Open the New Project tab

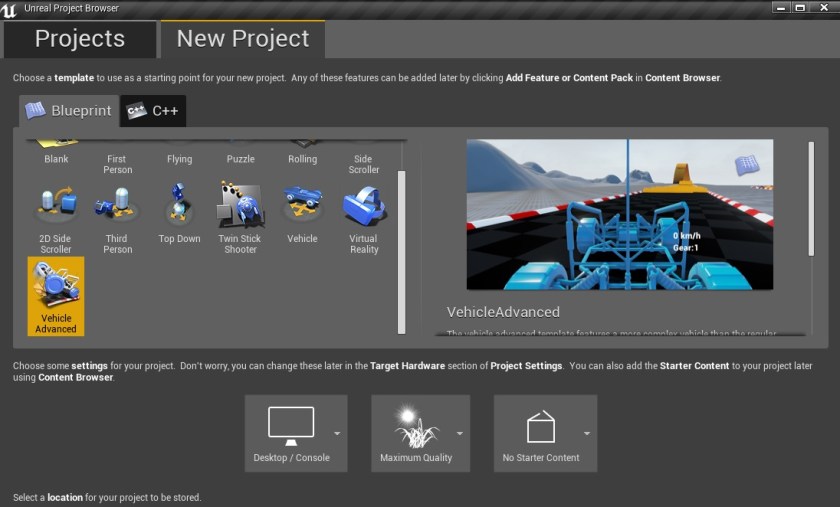click(243, 39)
